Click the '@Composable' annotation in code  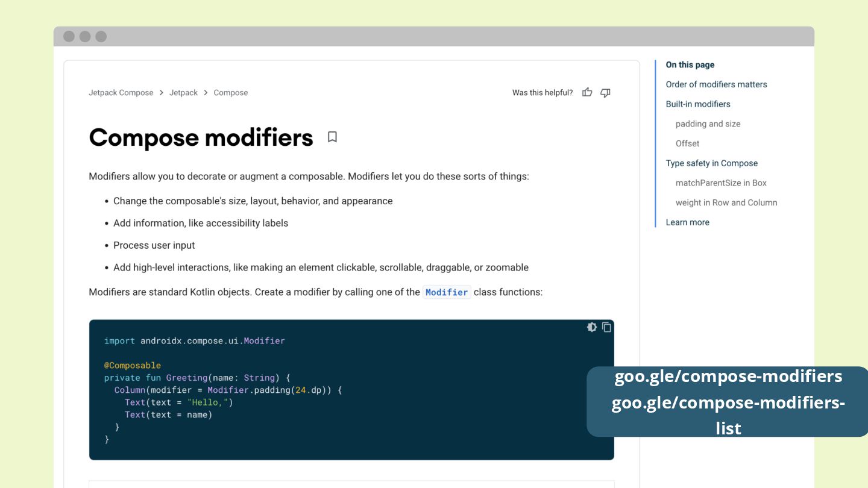point(133,366)
